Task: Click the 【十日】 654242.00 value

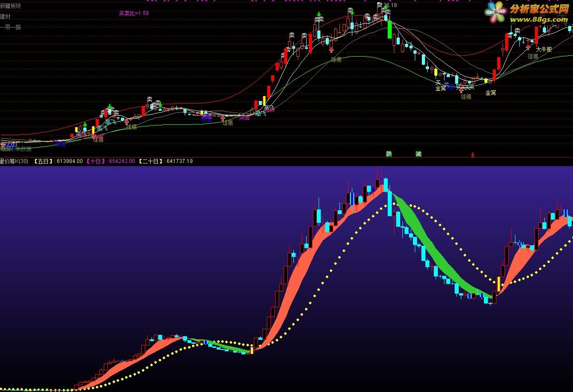Action: [110, 161]
